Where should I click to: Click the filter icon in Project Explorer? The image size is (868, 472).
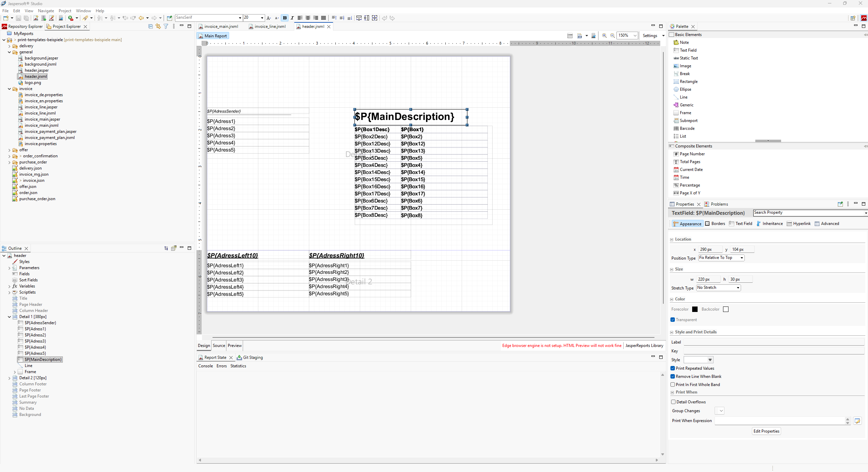point(166,26)
